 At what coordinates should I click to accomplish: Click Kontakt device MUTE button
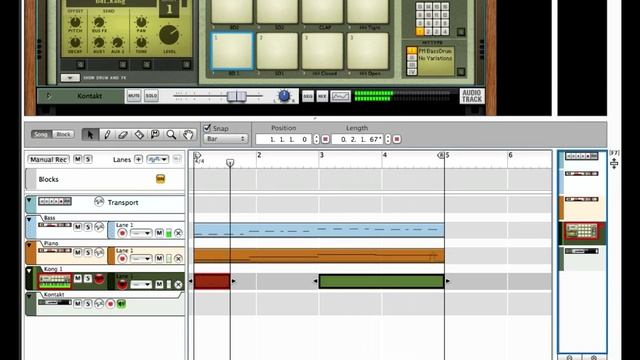134,96
